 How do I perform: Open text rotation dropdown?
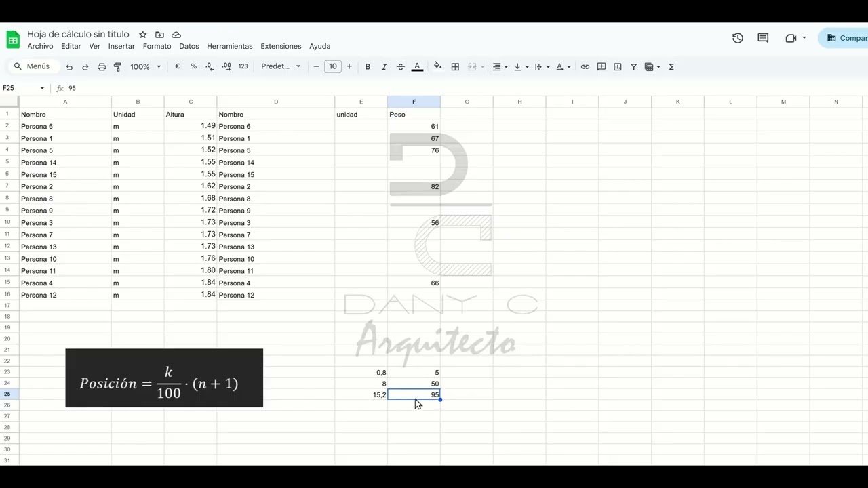click(563, 67)
